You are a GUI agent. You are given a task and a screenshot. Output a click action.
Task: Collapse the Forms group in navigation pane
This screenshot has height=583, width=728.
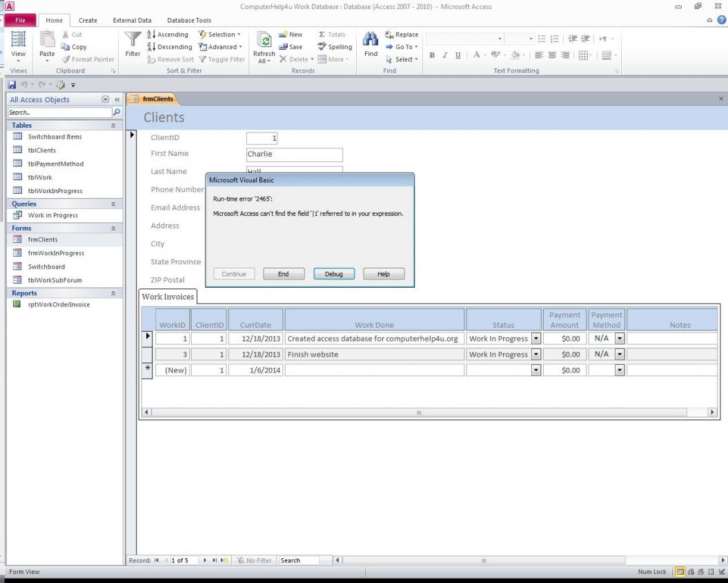(112, 228)
